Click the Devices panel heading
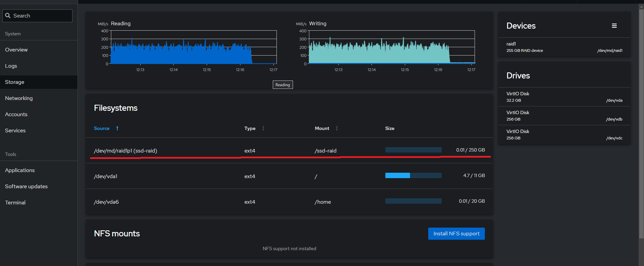The height and width of the screenshot is (266, 644). [x=521, y=26]
